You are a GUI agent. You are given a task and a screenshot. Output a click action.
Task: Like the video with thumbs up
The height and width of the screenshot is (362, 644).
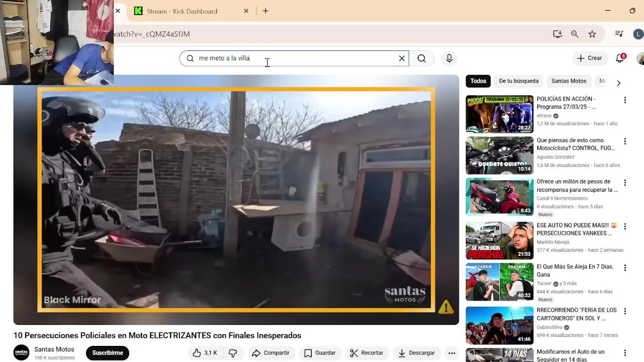coord(205,353)
